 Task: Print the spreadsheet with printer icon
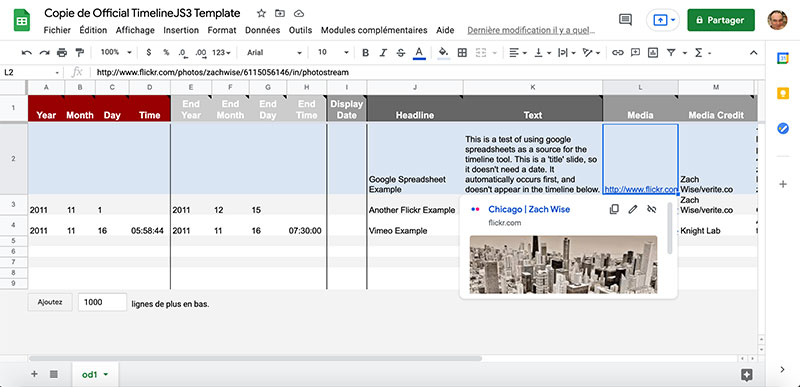(62, 53)
